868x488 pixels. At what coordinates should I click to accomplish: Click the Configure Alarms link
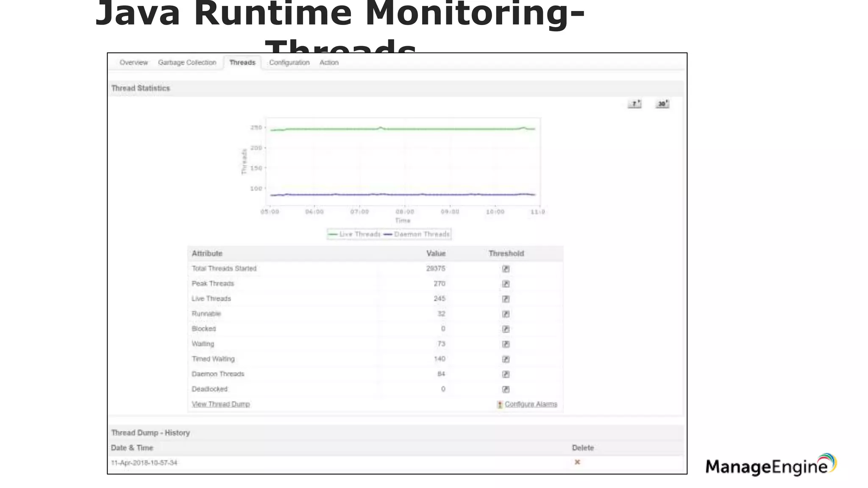[531, 404]
